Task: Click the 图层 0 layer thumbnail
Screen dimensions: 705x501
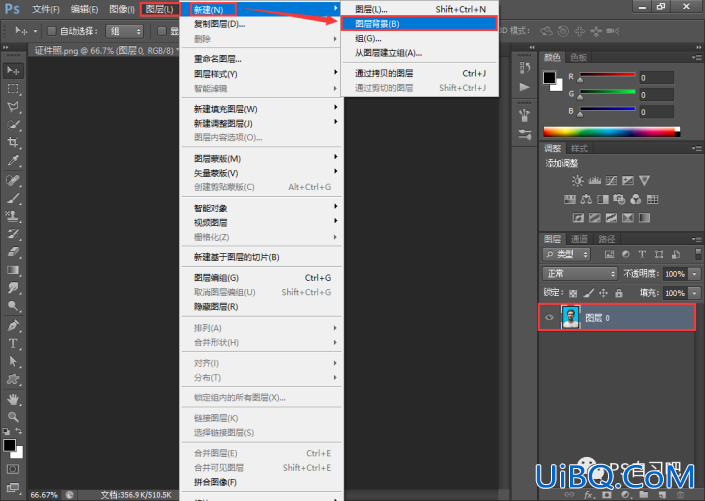Action: tap(571, 318)
